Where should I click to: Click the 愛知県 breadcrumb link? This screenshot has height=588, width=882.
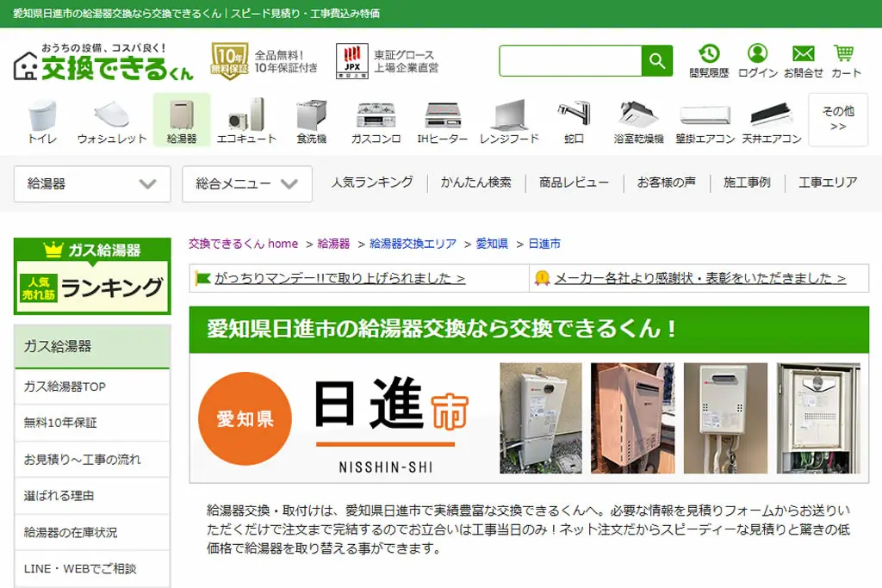click(492, 244)
